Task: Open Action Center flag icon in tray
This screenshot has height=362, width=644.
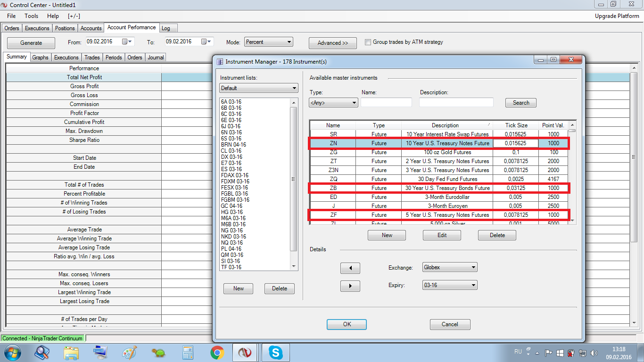Action: tap(549, 353)
